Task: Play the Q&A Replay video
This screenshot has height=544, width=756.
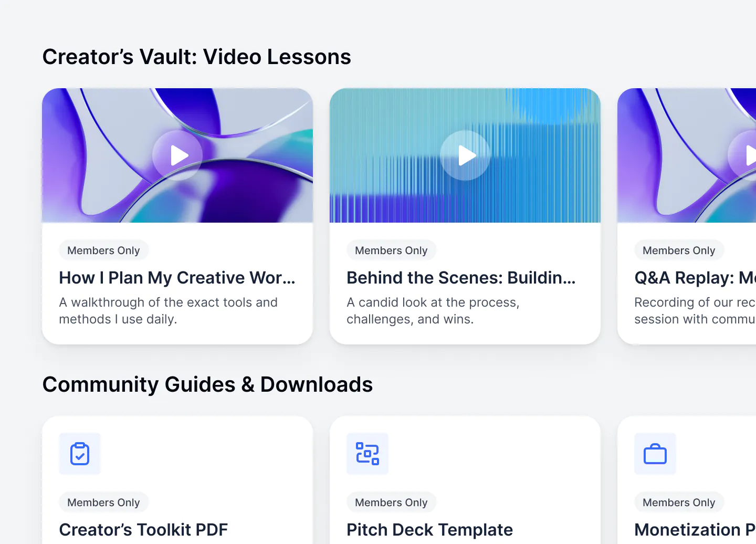Action: coord(742,155)
